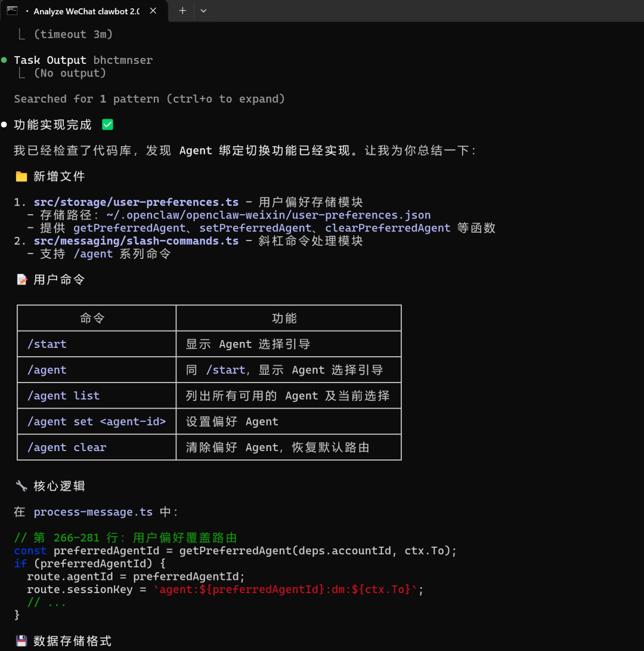Viewport: 644px width, 651px height.
Task: Click the wrench icon beside 核心逻辑
Action: [x=21, y=486]
